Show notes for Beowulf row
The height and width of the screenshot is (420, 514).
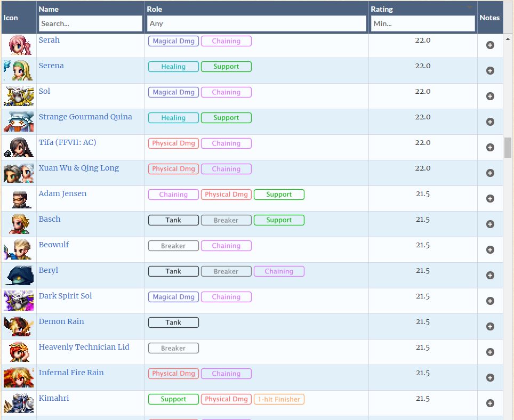[x=490, y=249]
